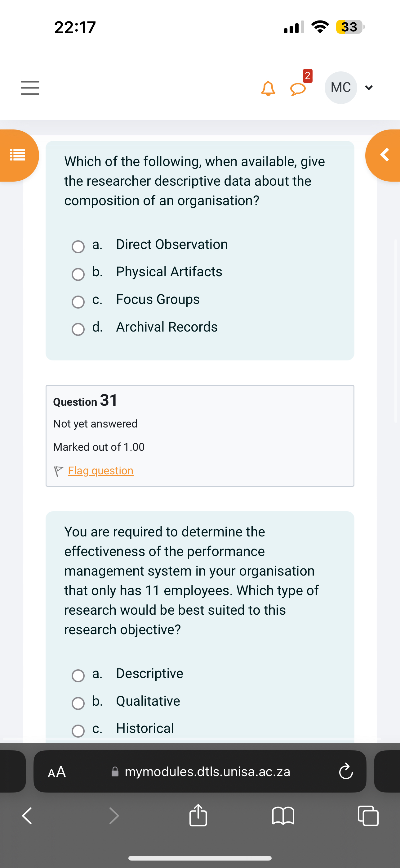The width and height of the screenshot is (400, 868).
Task: Open text size options with AA button
Action: click(x=56, y=772)
